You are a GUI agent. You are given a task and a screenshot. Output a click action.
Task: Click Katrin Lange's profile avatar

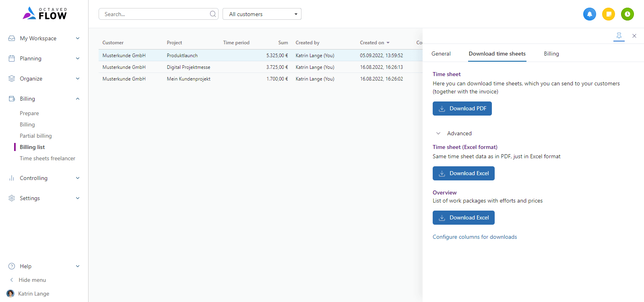[10, 294]
